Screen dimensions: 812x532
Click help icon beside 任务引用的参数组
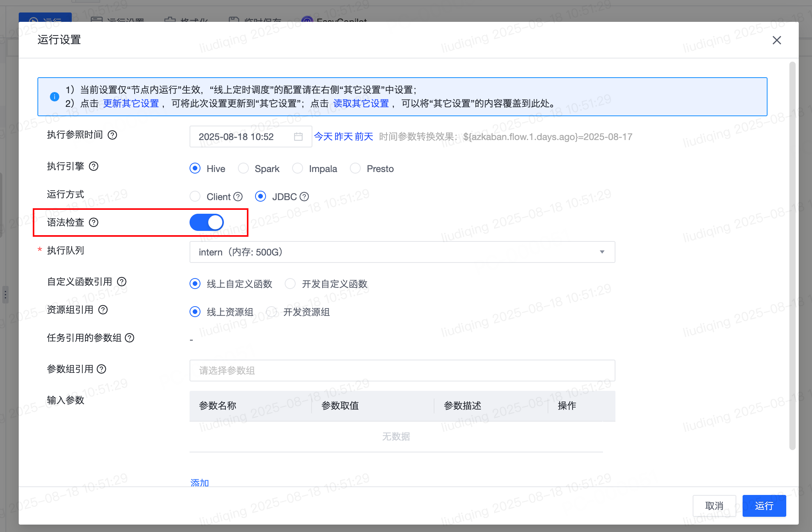[x=129, y=338]
